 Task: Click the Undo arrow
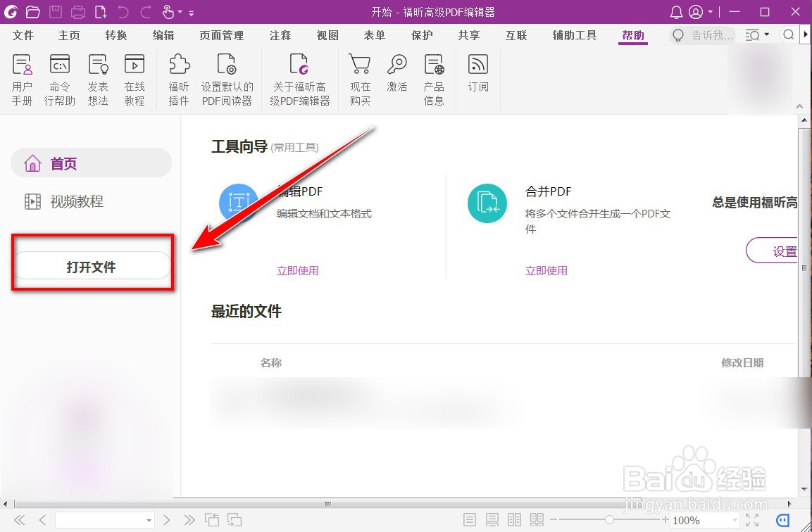coord(123,11)
